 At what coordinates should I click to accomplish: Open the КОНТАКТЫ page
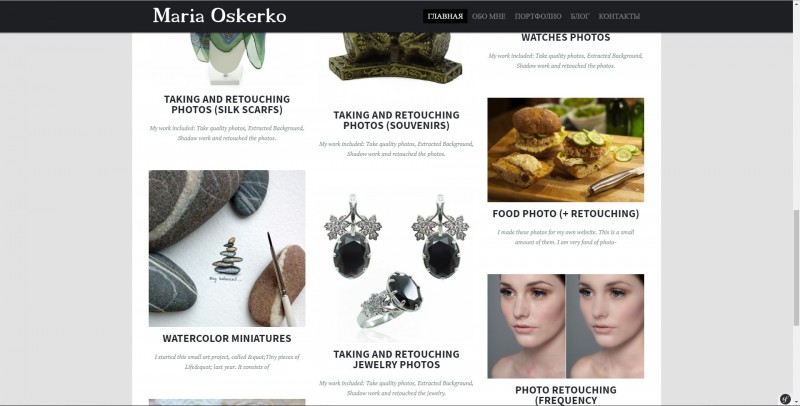619,16
